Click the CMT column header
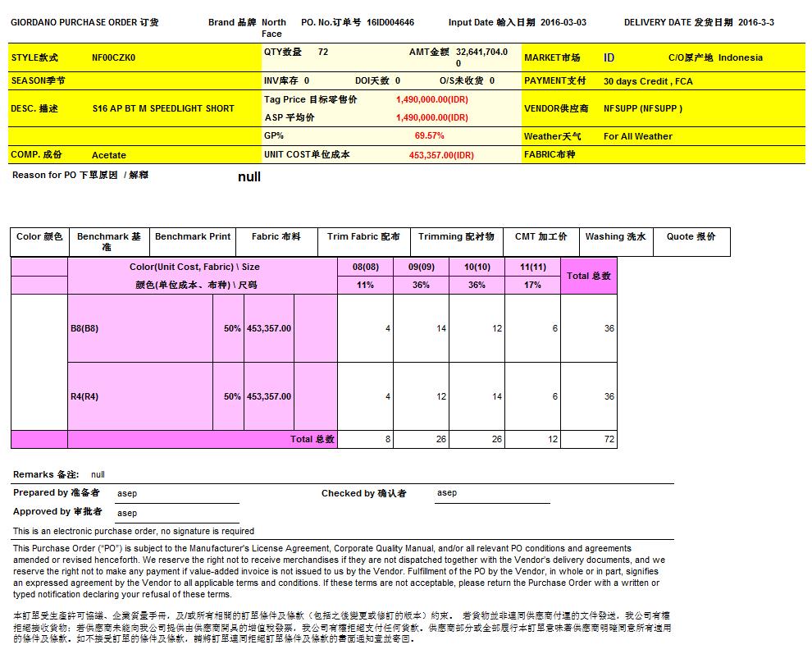Screen dimensions: 812x663 (541, 236)
